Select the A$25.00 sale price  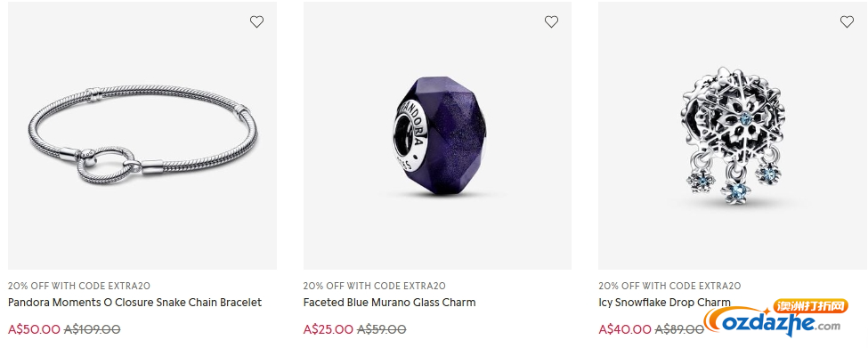(x=329, y=329)
